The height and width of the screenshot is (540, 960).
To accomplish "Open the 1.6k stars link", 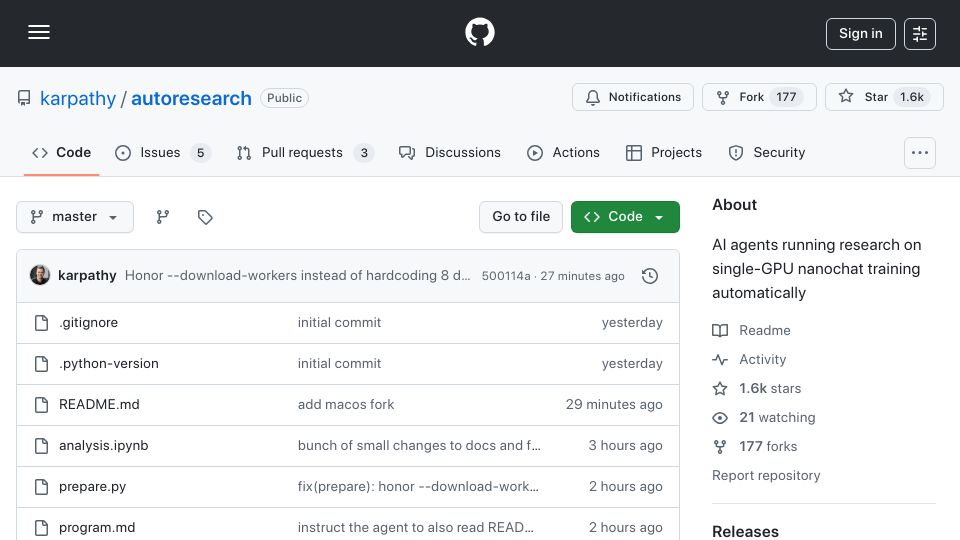I will (757, 388).
